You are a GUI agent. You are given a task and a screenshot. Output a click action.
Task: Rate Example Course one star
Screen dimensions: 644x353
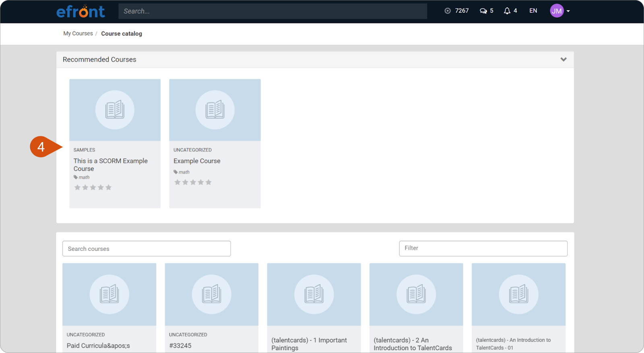[x=178, y=182]
